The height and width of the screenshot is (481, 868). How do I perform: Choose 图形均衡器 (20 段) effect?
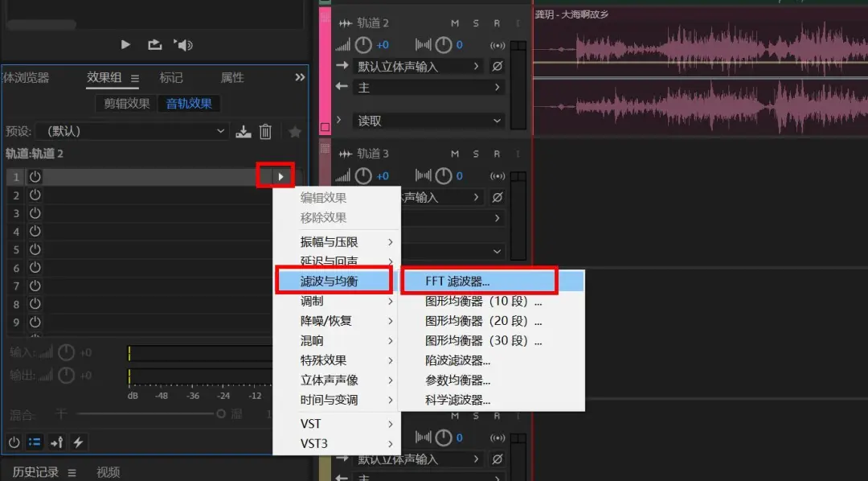click(492, 321)
